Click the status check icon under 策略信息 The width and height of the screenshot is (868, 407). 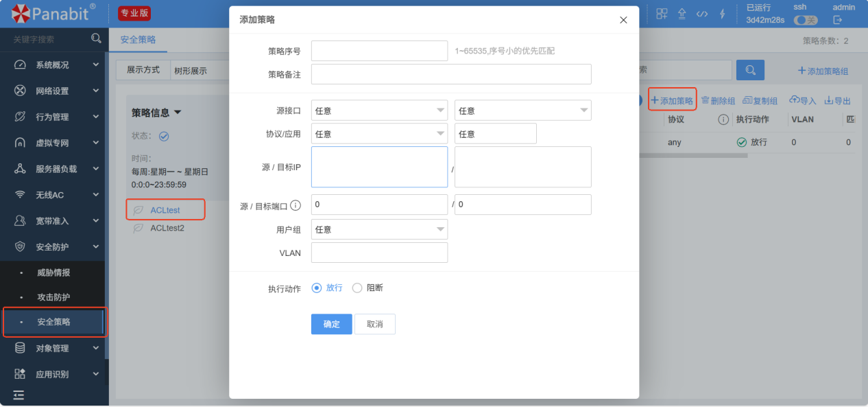click(164, 136)
